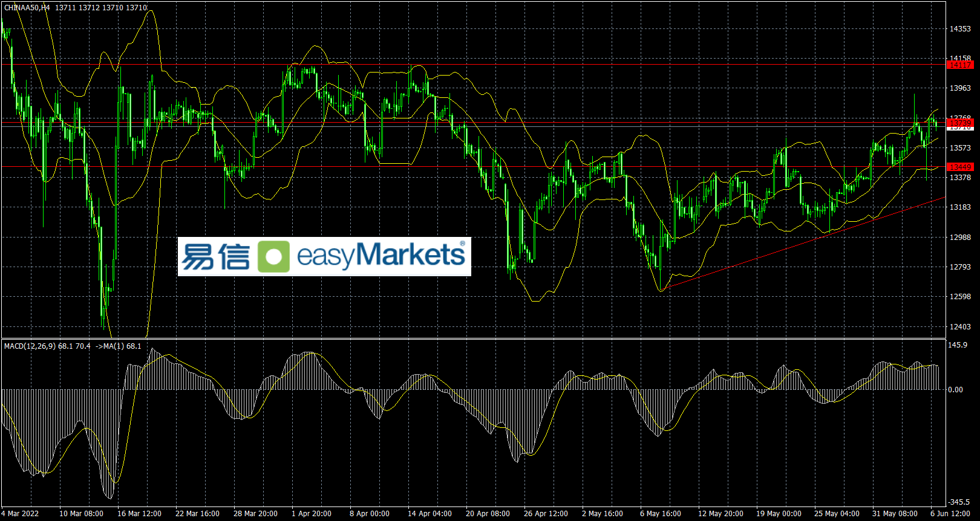This screenshot has width=980, height=521.
Task: Click the 13378 price axis label
Action: point(960,178)
